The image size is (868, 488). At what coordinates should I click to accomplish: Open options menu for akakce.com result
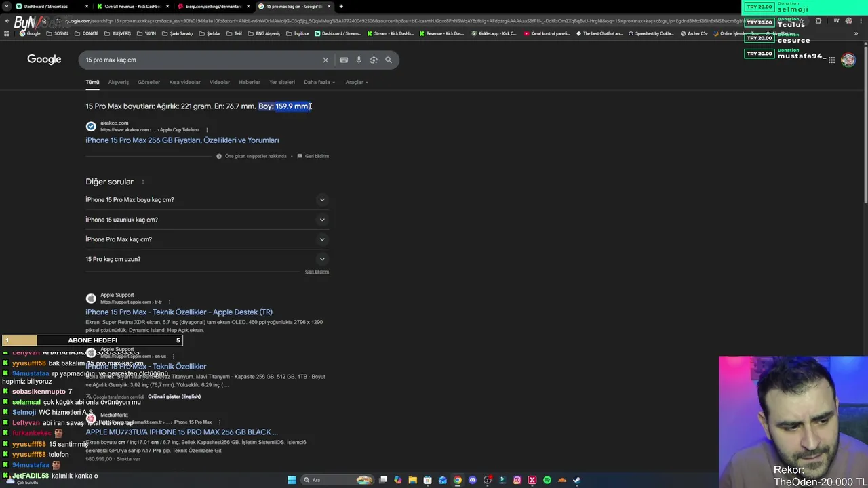tap(207, 129)
